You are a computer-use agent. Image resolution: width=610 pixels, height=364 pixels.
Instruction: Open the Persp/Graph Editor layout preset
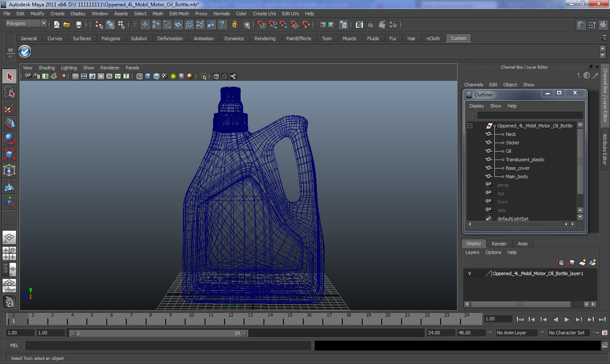click(9, 286)
